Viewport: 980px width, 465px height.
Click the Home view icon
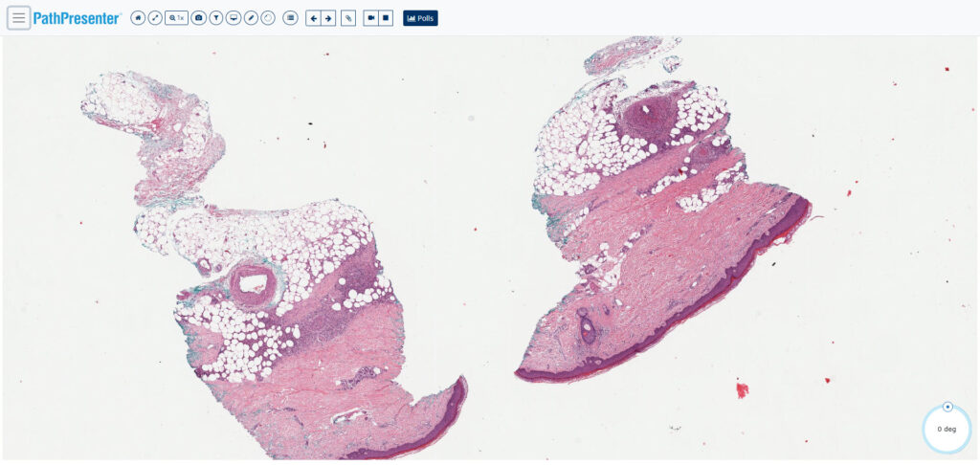pos(138,18)
